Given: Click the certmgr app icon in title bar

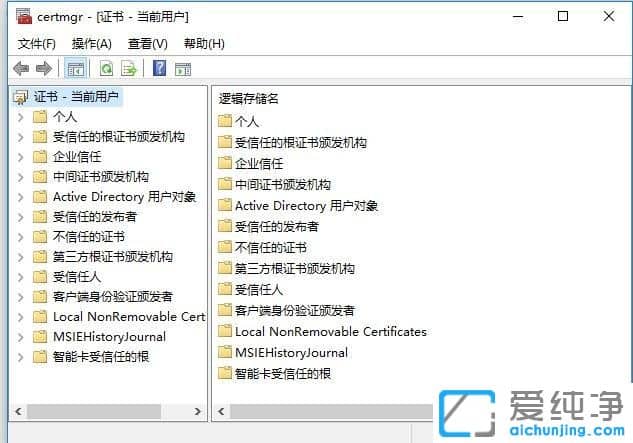Looking at the screenshot, I should tap(24, 16).
